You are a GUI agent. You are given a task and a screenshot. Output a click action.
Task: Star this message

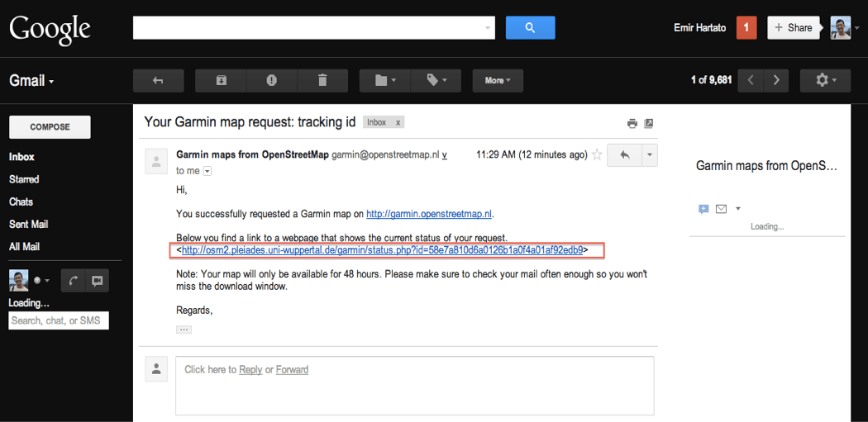coord(597,155)
